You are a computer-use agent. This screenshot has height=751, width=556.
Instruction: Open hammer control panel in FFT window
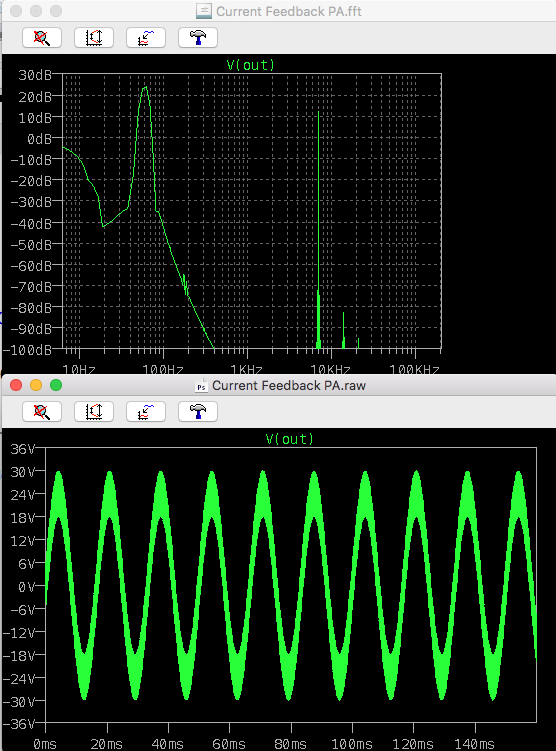coord(198,38)
